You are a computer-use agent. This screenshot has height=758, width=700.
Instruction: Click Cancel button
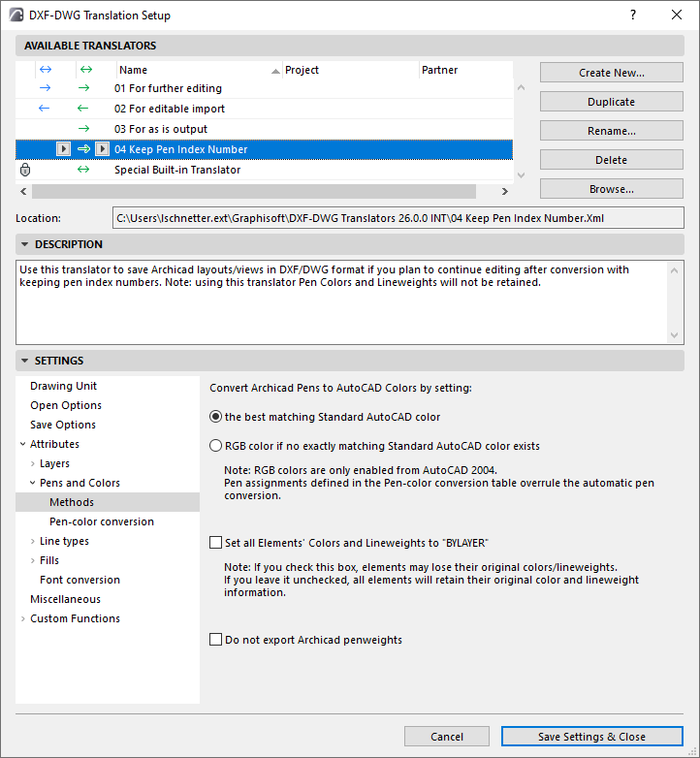pyautogui.click(x=447, y=737)
